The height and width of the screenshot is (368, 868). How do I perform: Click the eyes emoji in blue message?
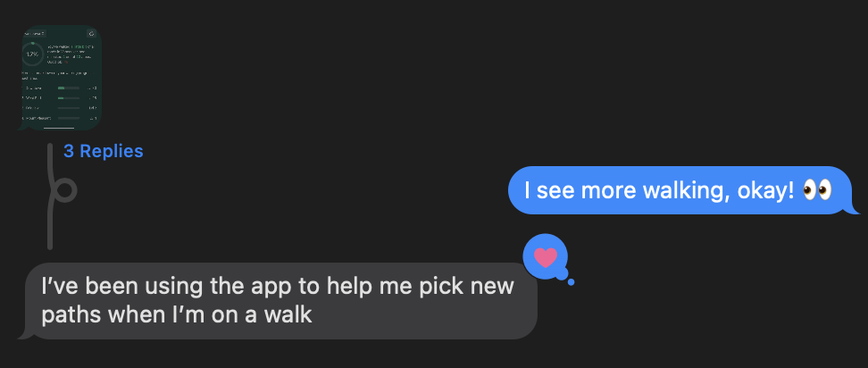click(817, 190)
